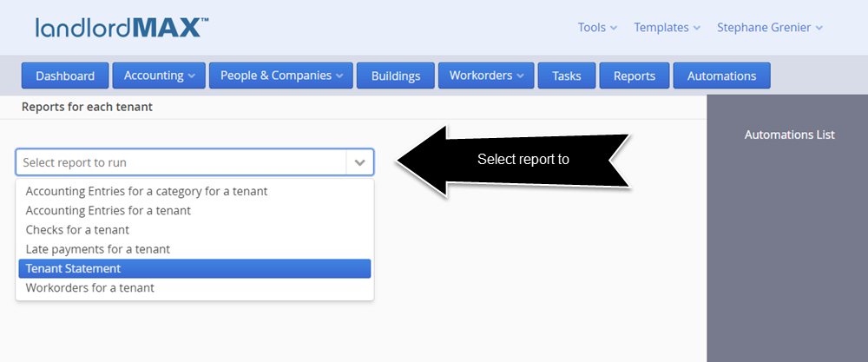
Task: Collapse the report list with the chevron arrow
Action: pyautogui.click(x=360, y=162)
